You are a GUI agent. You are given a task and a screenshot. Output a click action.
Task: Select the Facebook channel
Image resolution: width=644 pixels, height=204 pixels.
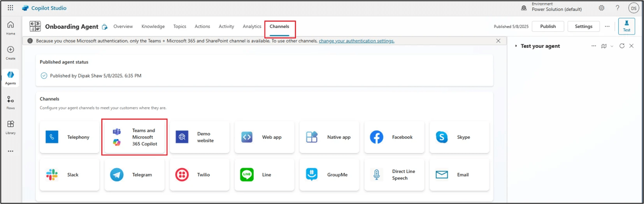[x=394, y=137]
